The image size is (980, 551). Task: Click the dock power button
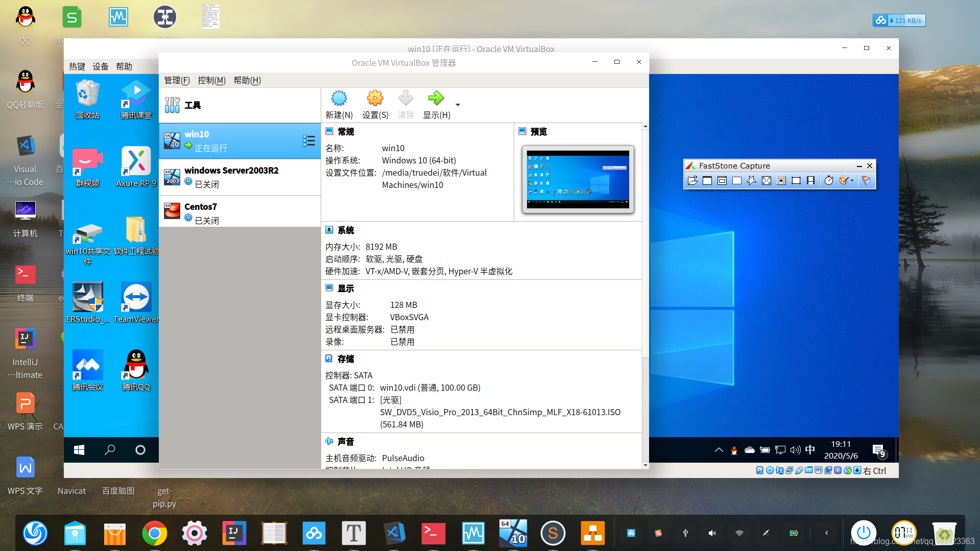point(864,533)
